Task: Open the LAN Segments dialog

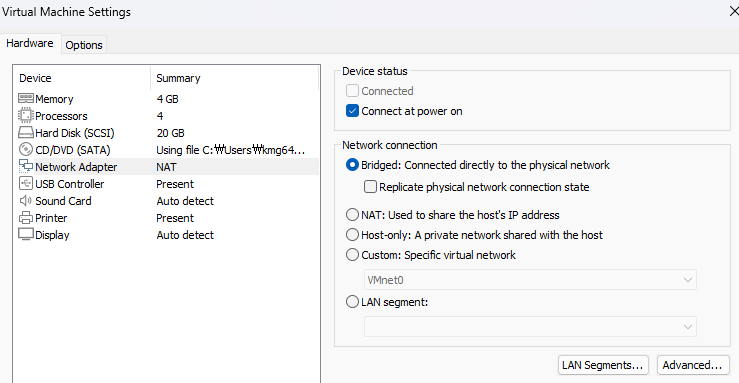Action: (603, 365)
